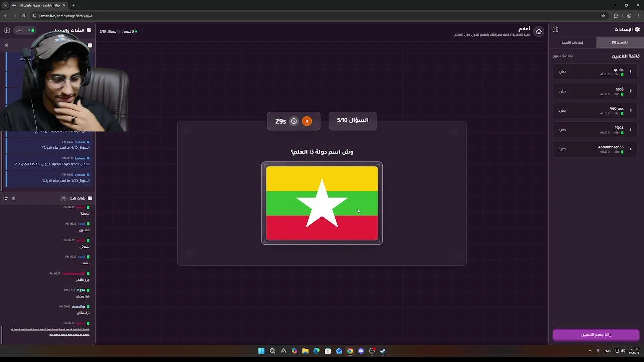Close the jawlah browser tab
644x362 pixels.
point(64,5)
